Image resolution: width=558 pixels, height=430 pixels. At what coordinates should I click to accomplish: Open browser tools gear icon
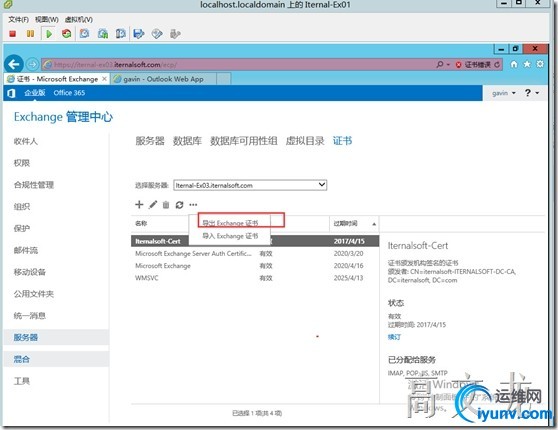coord(540,64)
